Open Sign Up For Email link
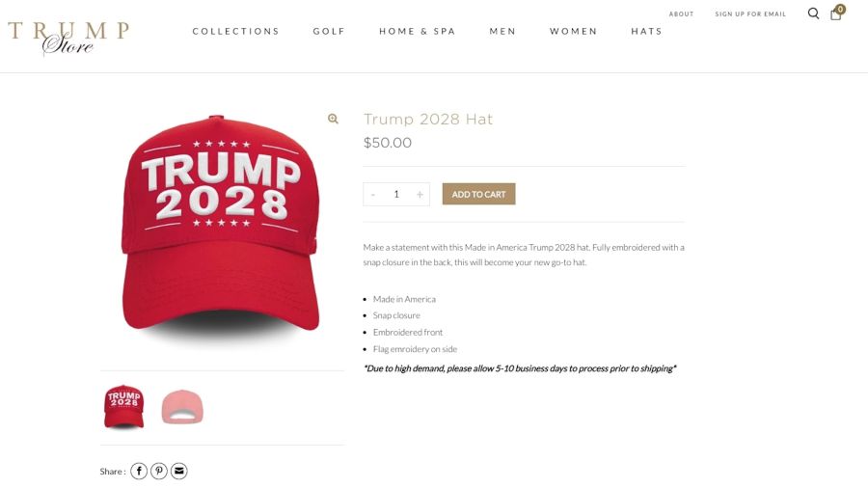868x488 pixels. click(750, 14)
